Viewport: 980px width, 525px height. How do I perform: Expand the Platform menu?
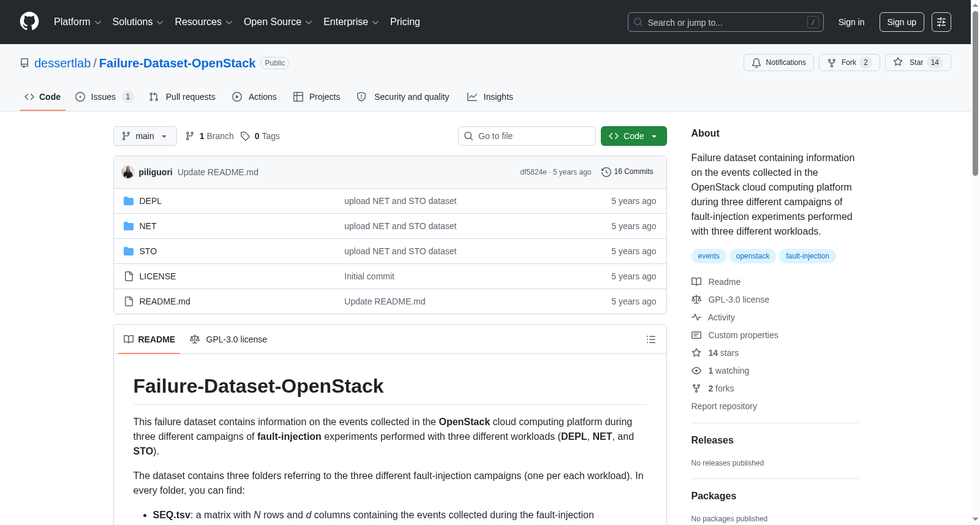tap(77, 22)
